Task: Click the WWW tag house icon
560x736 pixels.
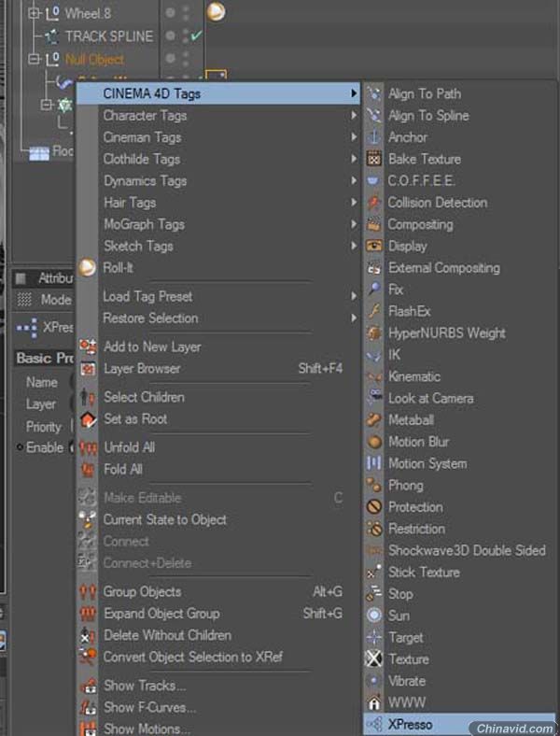Action: click(374, 702)
